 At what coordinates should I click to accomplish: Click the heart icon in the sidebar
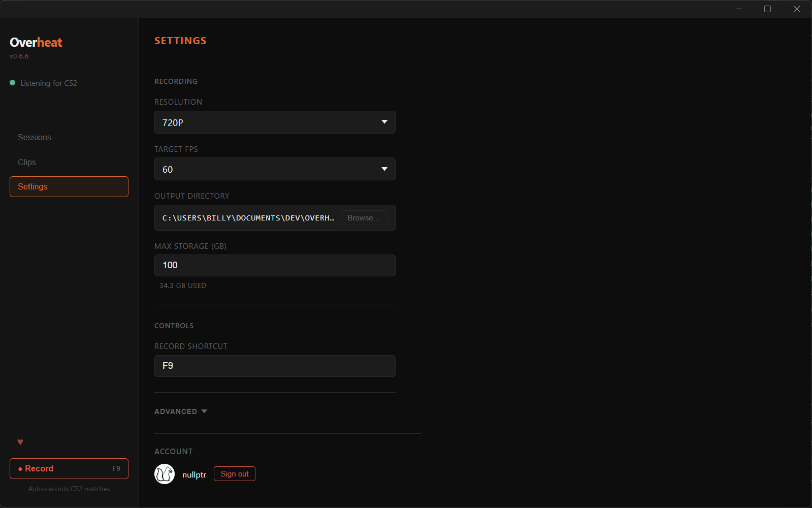[20, 442]
